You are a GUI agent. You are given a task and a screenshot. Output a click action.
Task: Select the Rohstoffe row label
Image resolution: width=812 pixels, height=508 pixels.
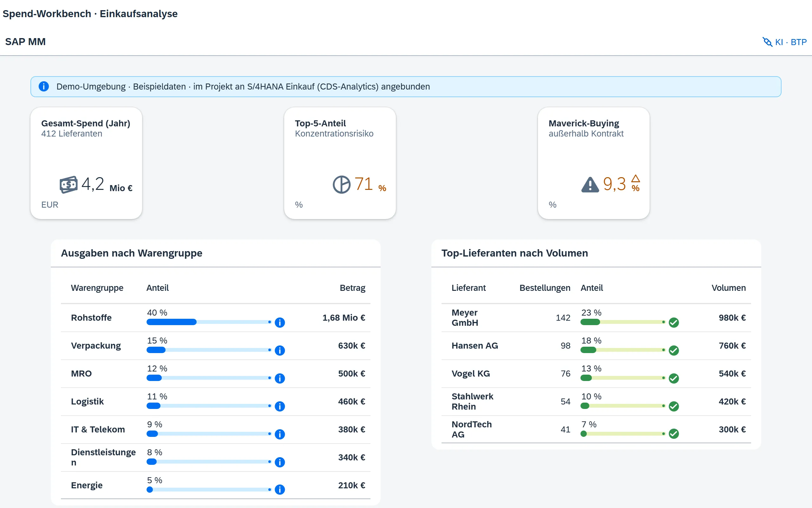[x=91, y=317]
